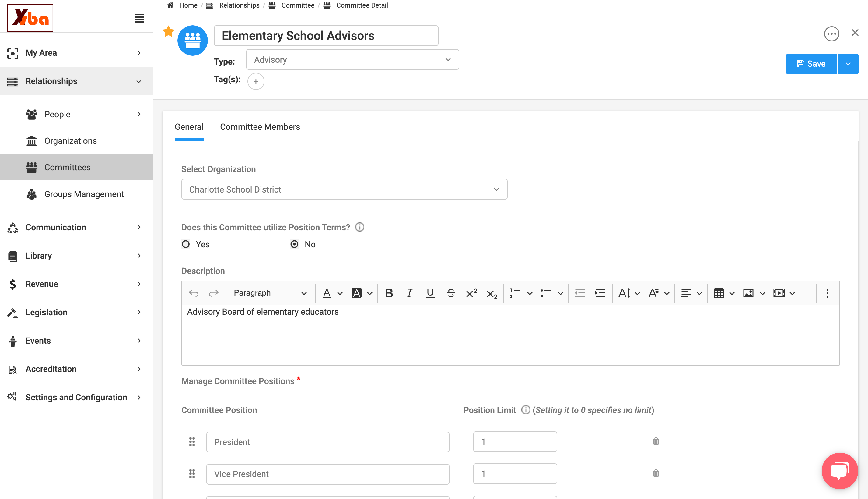Image resolution: width=868 pixels, height=499 pixels.
Task: Click the Italic formatting icon
Action: 409,293
